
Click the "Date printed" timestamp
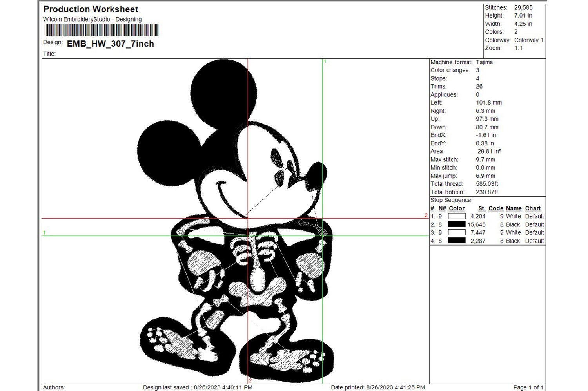[378, 387]
